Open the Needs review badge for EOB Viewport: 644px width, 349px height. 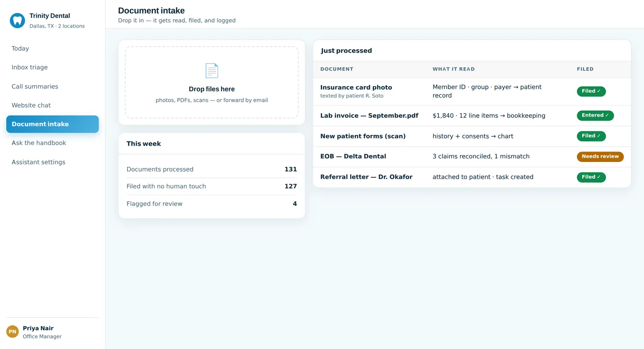click(x=600, y=157)
